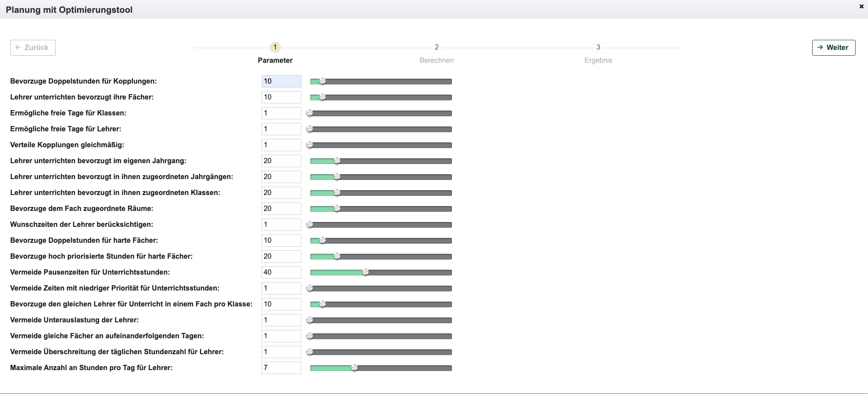The width and height of the screenshot is (868, 394).
Task: Click the Weiter button
Action: coord(833,48)
